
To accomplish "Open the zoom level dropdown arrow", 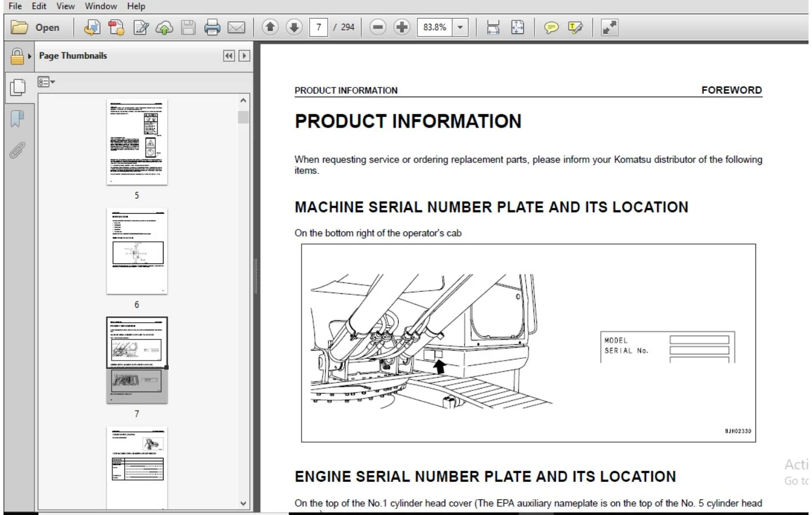I will [460, 27].
